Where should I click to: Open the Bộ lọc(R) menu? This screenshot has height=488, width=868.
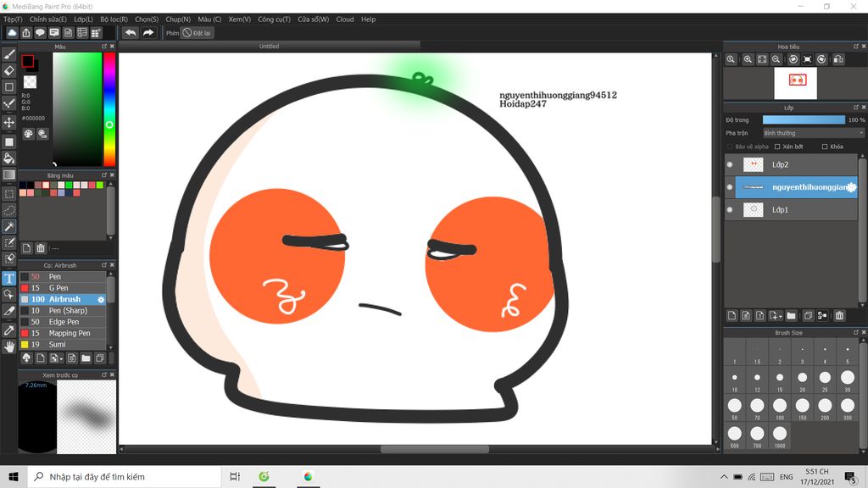[x=114, y=19]
